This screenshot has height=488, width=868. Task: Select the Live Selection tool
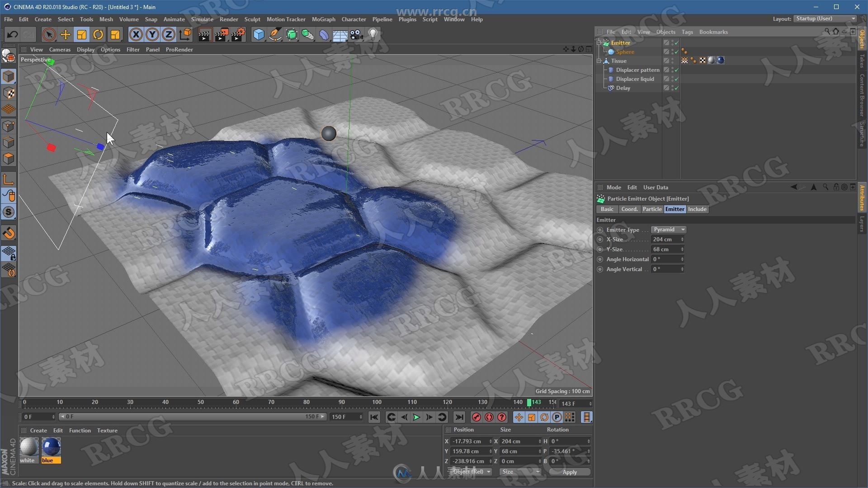(49, 35)
